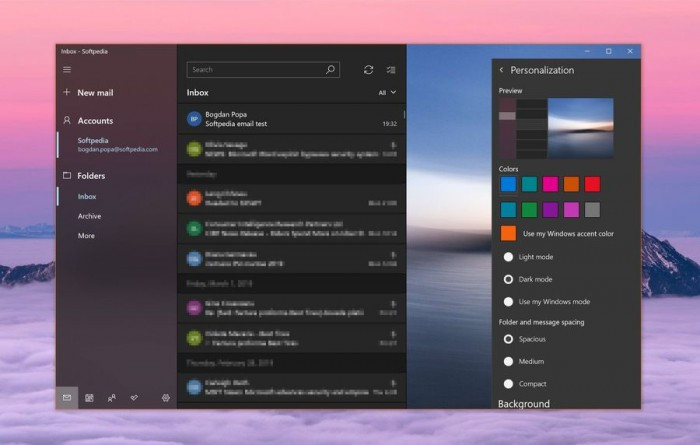Go back from Personalization panel
Image resolution: width=700 pixels, height=445 pixels.
coord(501,70)
